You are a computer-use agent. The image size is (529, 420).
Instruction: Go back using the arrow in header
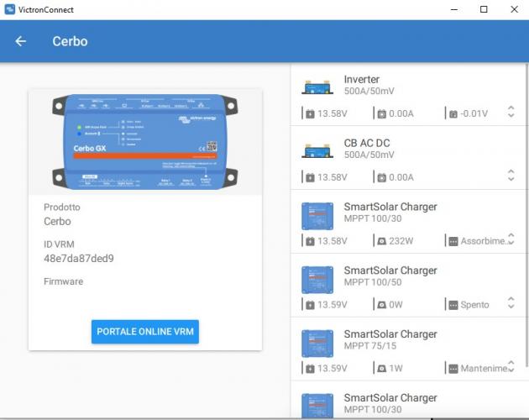coord(21,41)
